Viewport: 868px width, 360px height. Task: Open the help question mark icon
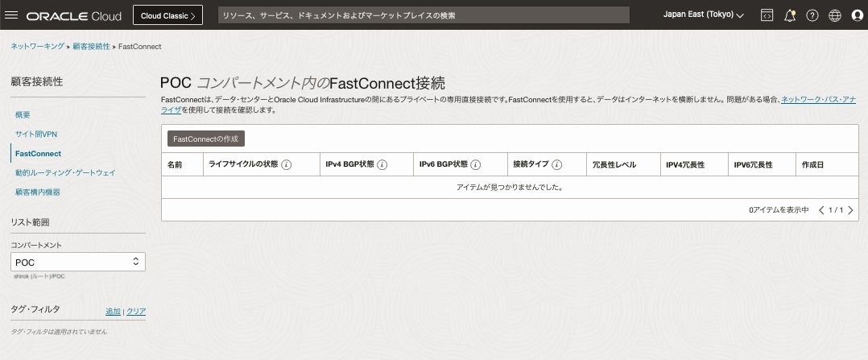[x=812, y=15]
